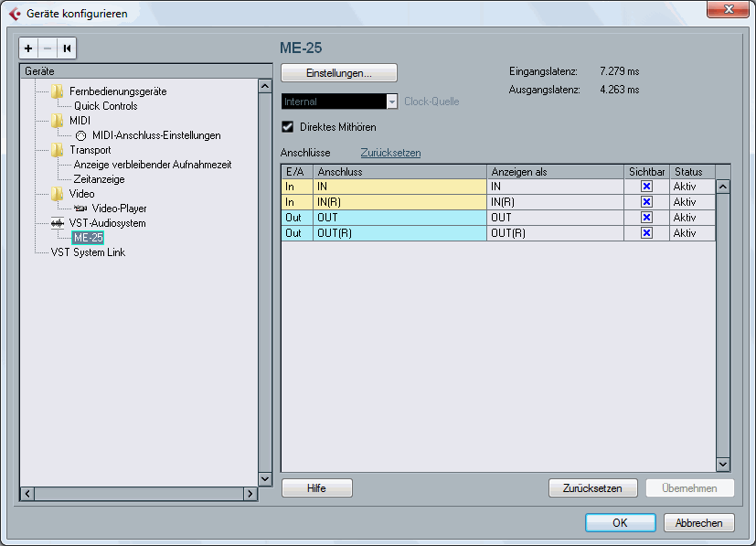Screen dimensions: 756x546
Task: Select MIDI-Anschluss-Einstellungen in the tree
Action: tap(155, 135)
